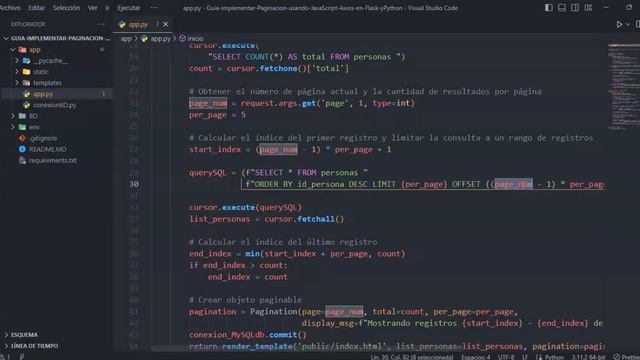
Task: Open customize layout icon
Action: coord(588,8)
